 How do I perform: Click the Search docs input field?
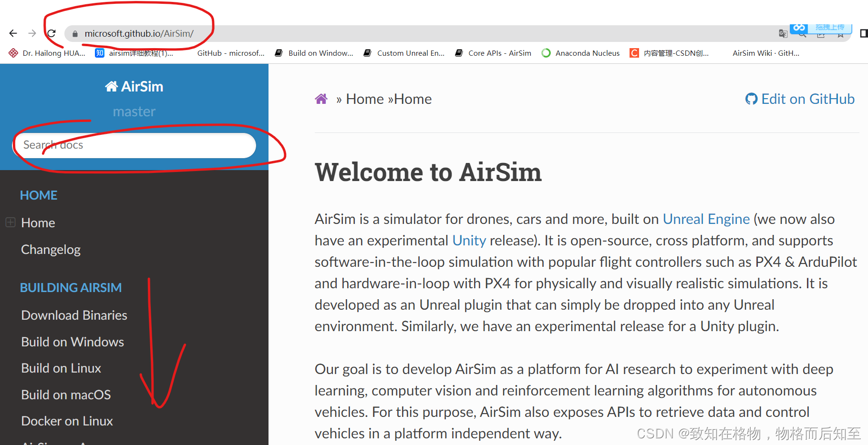(x=134, y=145)
